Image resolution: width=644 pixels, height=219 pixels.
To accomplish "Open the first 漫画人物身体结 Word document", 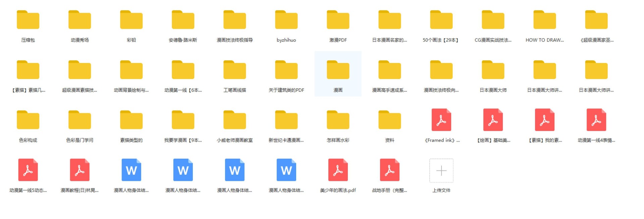I will coord(131,170).
